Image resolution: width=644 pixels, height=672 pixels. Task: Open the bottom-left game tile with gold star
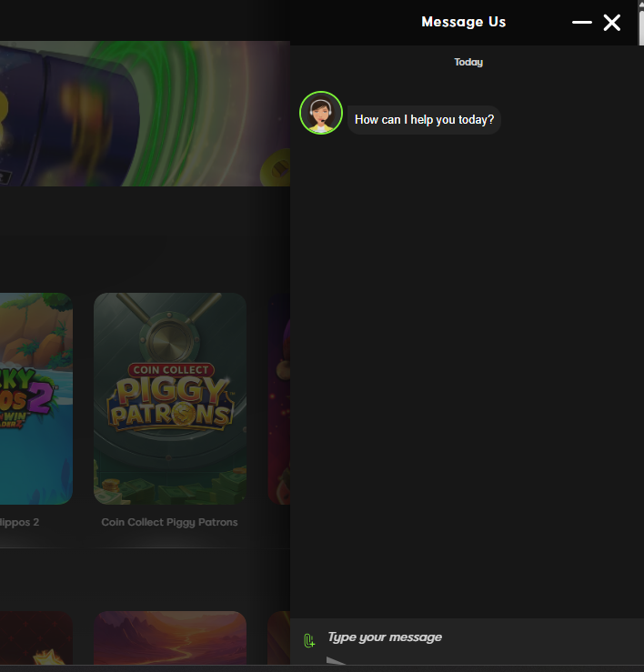point(36,640)
